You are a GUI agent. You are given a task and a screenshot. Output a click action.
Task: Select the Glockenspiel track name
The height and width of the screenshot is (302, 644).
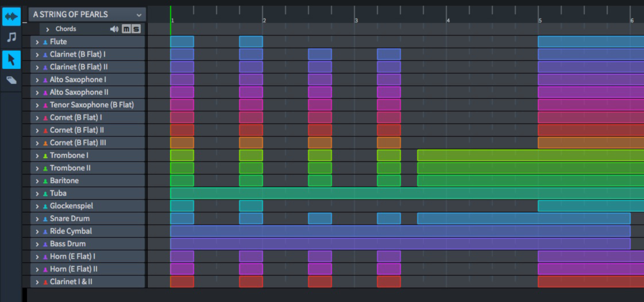point(71,206)
